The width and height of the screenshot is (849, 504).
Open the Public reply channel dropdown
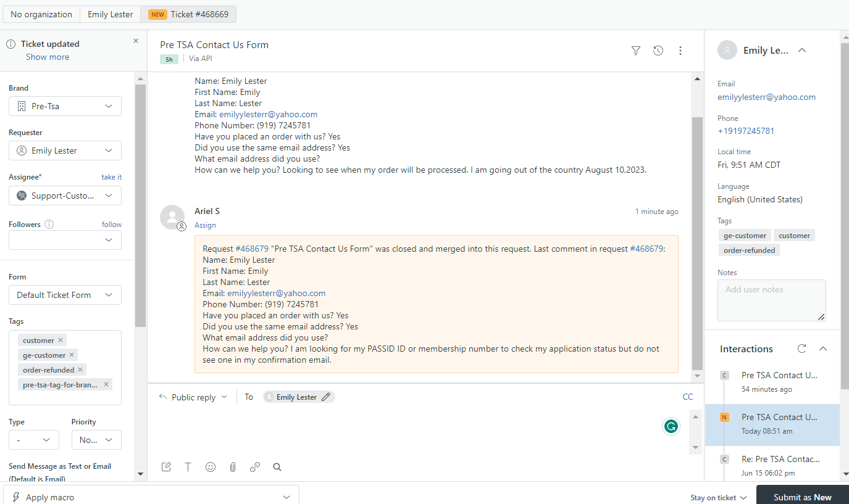[x=193, y=397]
